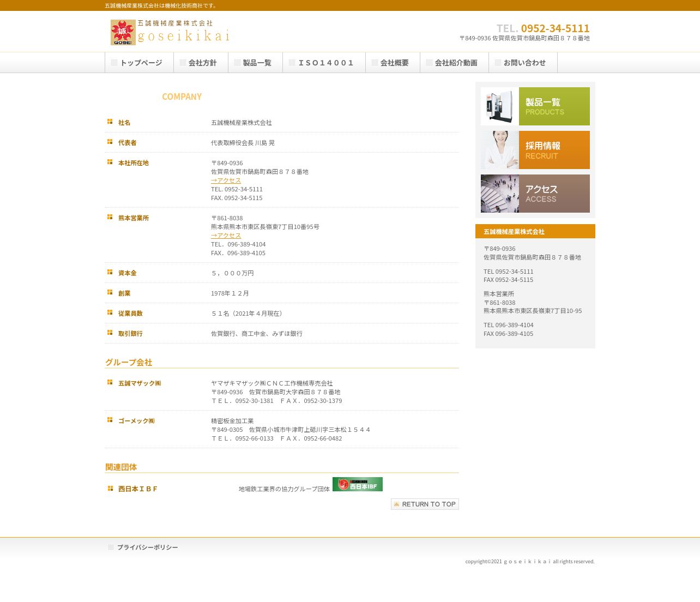The height and width of the screenshot is (602, 700).
Task: Click the 取引銀行 row label
Action: pos(130,334)
